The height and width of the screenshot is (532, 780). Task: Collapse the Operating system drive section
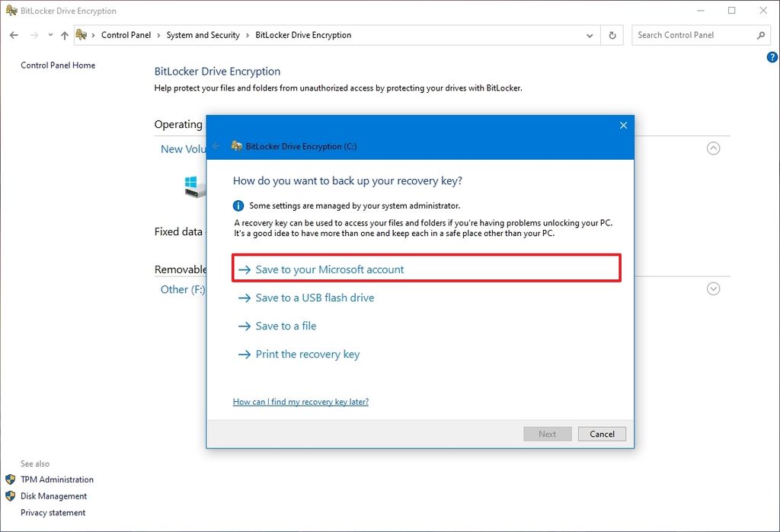713,148
